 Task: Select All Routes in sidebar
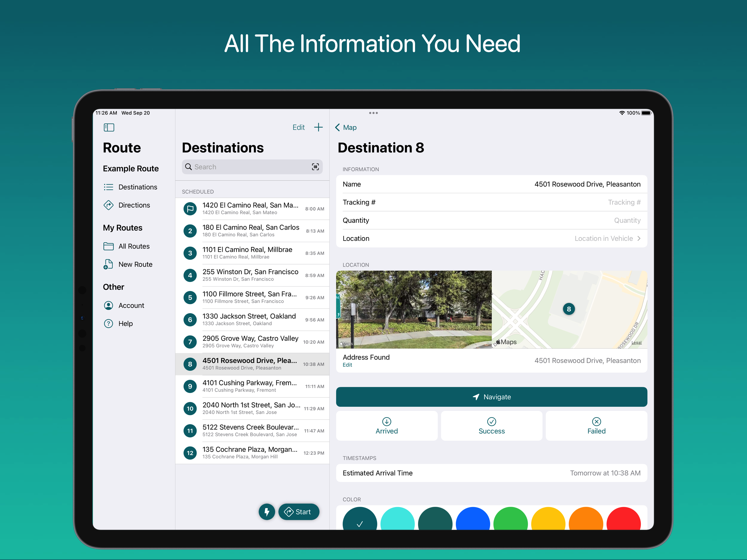point(134,246)
